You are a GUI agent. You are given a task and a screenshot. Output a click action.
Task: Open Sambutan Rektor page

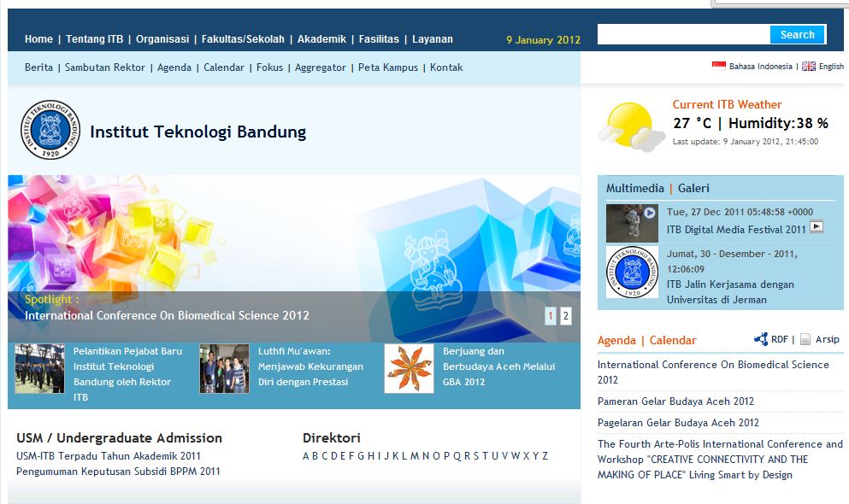pos(105,67)
